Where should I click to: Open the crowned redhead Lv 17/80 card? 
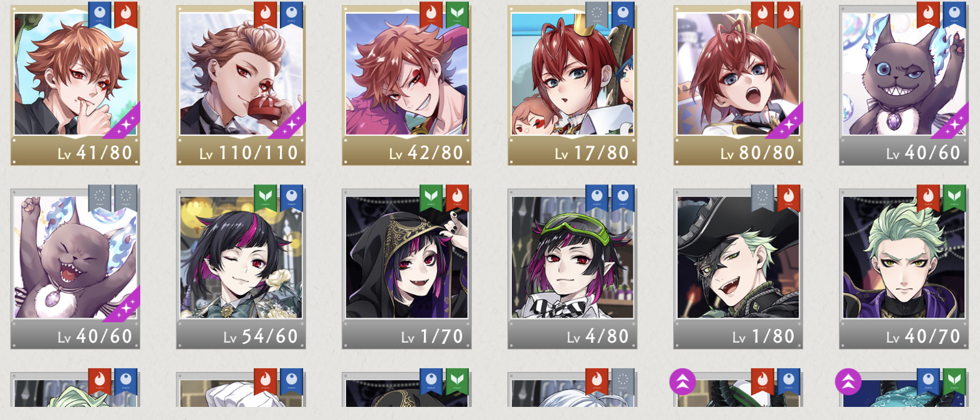572,85
